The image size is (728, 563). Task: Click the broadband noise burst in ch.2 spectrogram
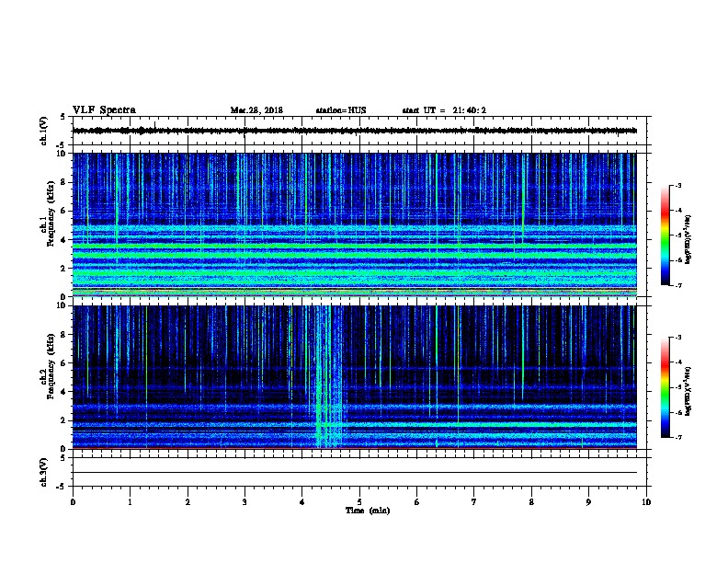[x=329, y=377]
